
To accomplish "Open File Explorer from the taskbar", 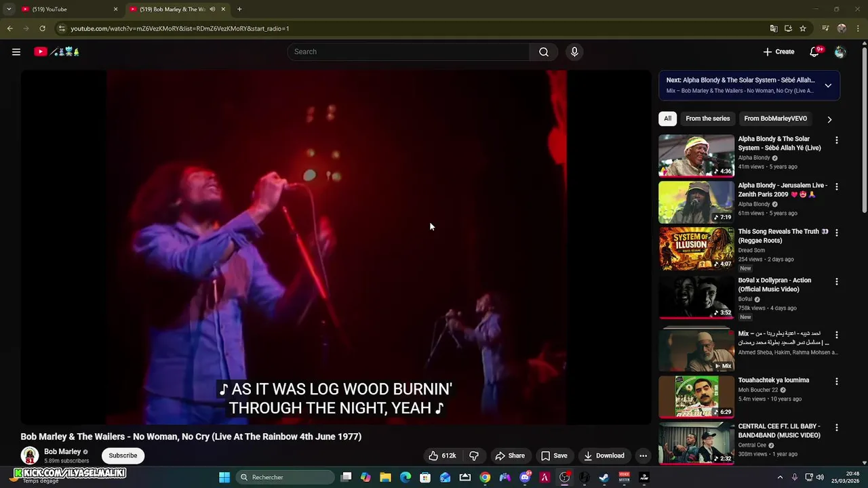I will pos(385,477).
